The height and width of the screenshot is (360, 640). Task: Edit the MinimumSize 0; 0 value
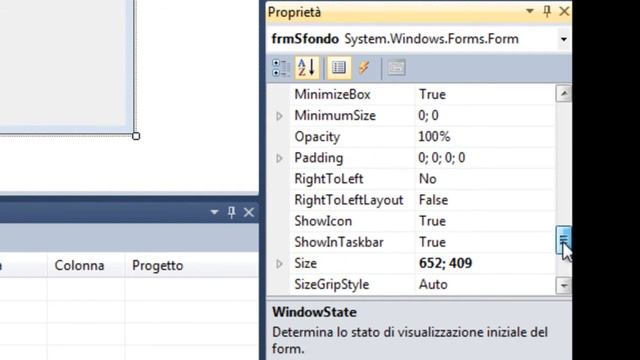click(428, 116)
